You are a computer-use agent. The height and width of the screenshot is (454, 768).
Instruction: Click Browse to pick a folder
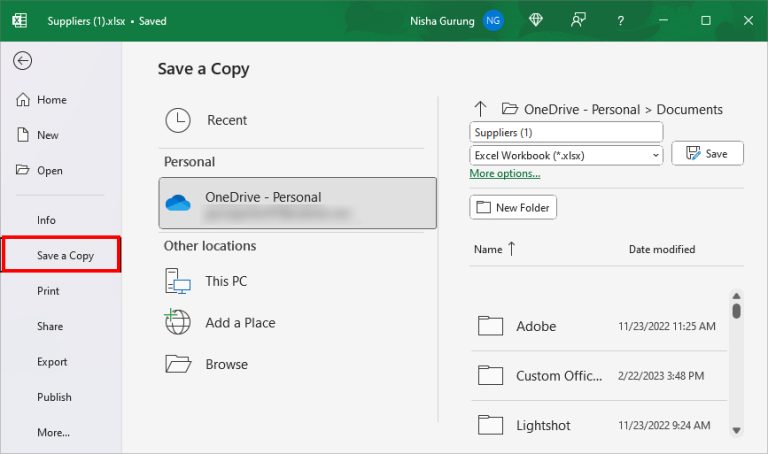(226, 364)
